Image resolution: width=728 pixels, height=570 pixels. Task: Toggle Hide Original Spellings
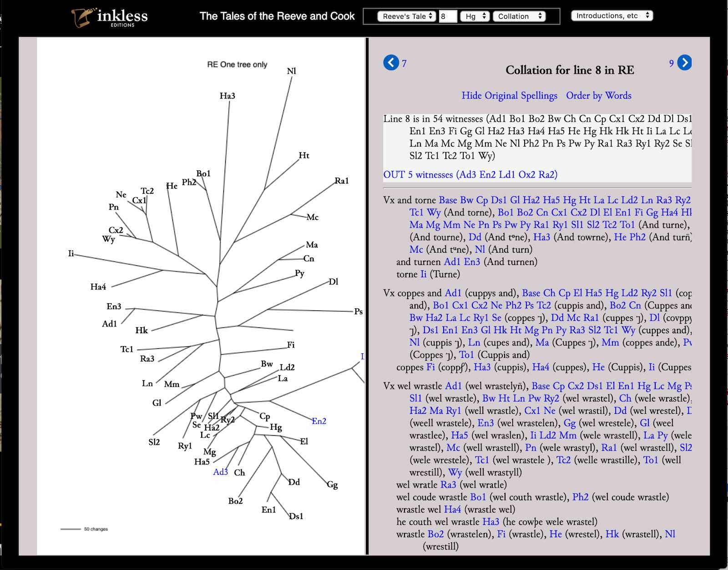pyautogui.click(x=509, y=96)
